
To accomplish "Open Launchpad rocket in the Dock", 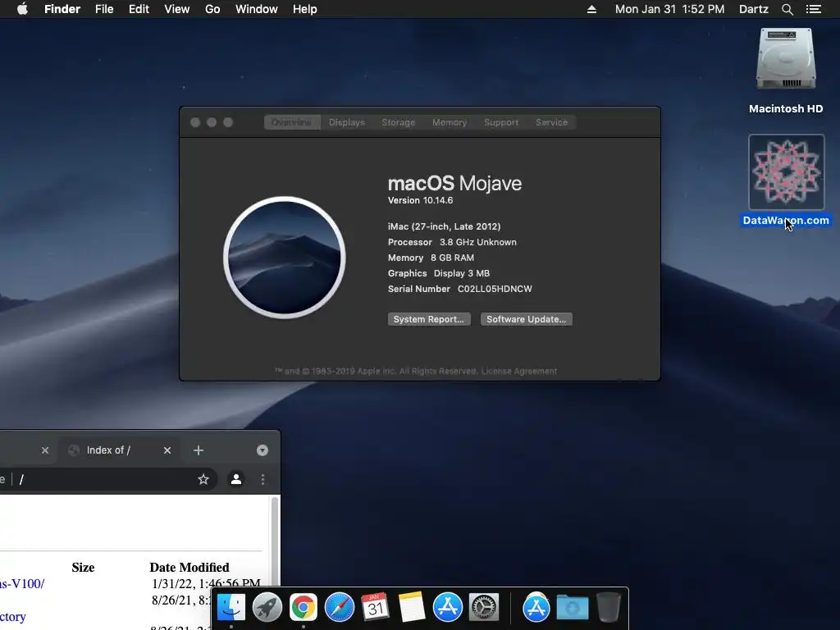I will [x=267, y=607].
